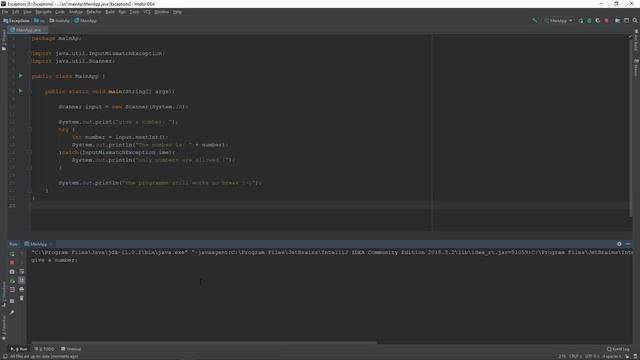This screenshot has width=640, height=360.
Task: Click the Run MainApp toolbar icon
Action: (580, 20)
